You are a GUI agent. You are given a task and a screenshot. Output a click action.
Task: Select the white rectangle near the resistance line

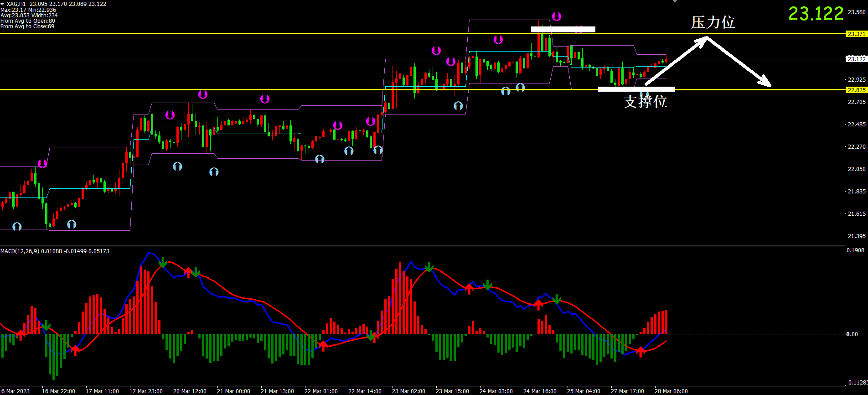[563, 30]
